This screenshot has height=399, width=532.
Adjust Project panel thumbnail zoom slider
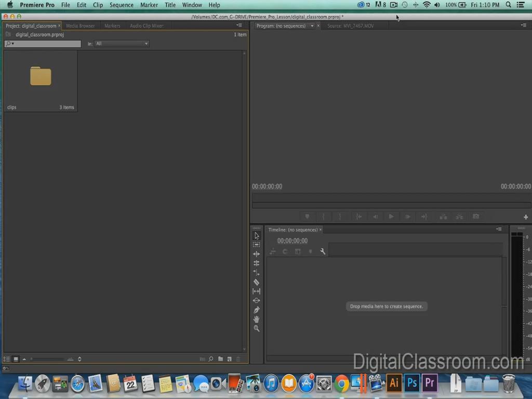(x=47, y=359)
